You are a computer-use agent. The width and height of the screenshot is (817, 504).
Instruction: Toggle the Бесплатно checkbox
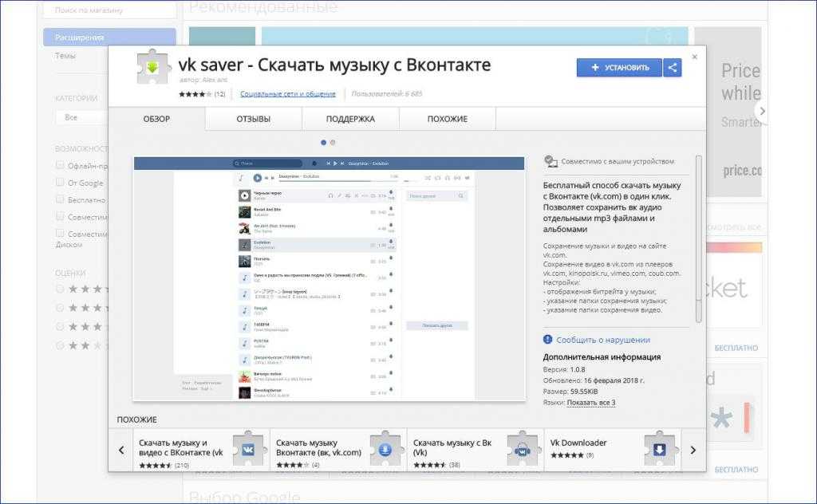[x=59, y=199]
